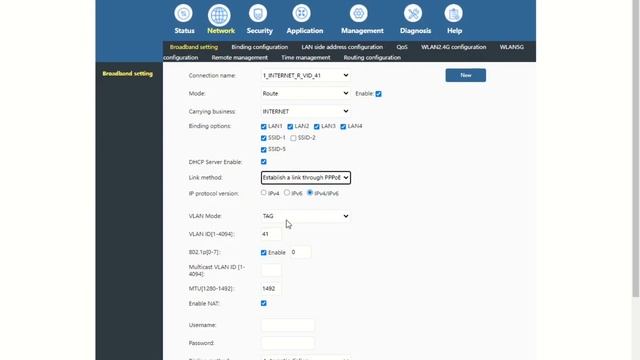Screen dimensions: 640x360
Task: Open Remote management tab
Action: tap(240, 58)
